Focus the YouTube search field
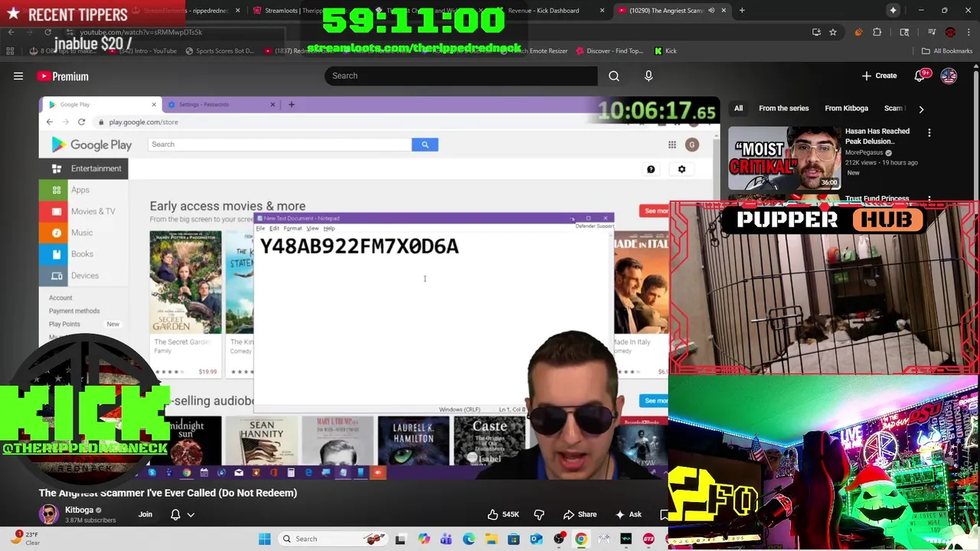This screenshot has height=551, width=980. 461,76
